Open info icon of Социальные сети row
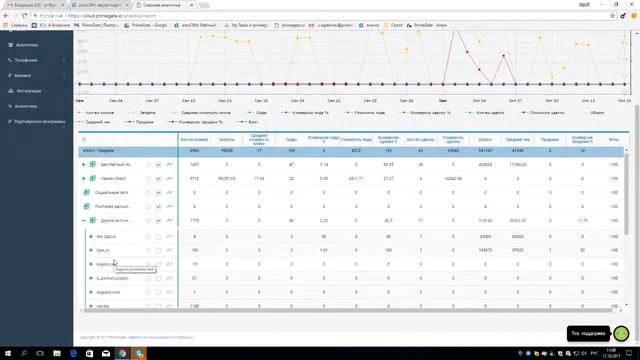Screen dimensions: 640x360 tap(148, 192)
